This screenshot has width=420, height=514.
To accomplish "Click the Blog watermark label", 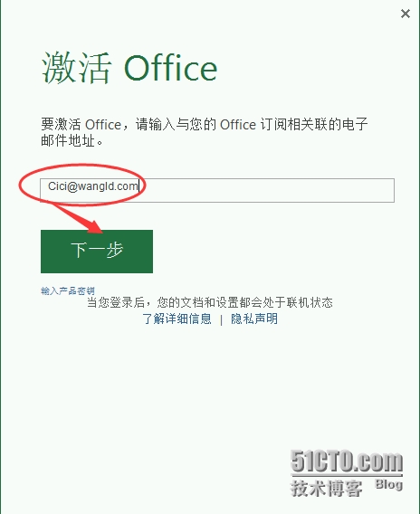I will pyautogui.click(x=389, y=484).
